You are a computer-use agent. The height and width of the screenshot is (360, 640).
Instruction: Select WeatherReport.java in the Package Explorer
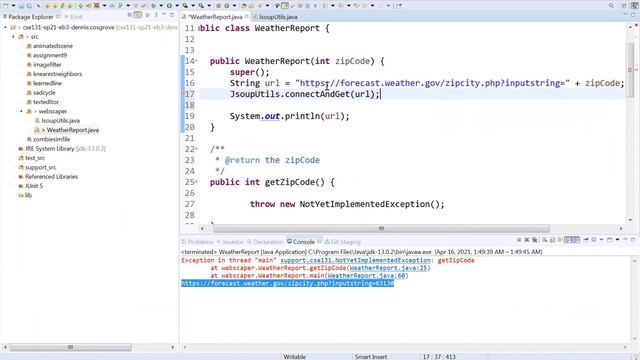pos(67,130)
